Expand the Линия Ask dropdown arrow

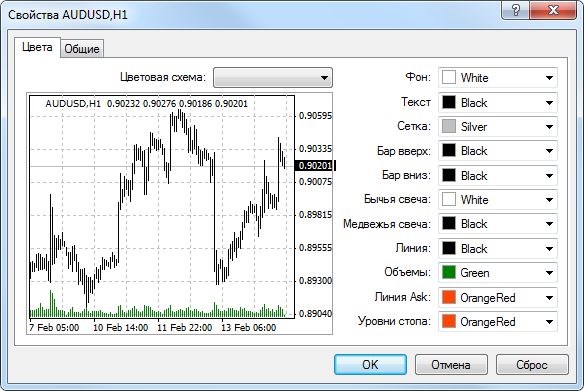point(549,298)
